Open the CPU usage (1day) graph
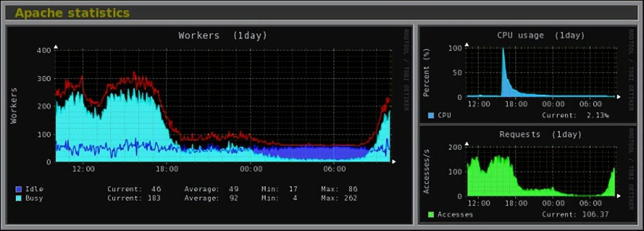This screenshot has height=231, width=644. (x=528, y=75)
